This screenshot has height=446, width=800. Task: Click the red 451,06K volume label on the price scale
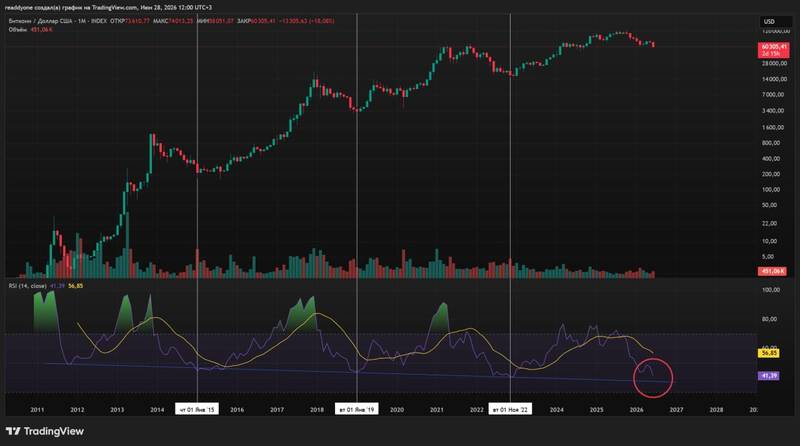(772, 271)
